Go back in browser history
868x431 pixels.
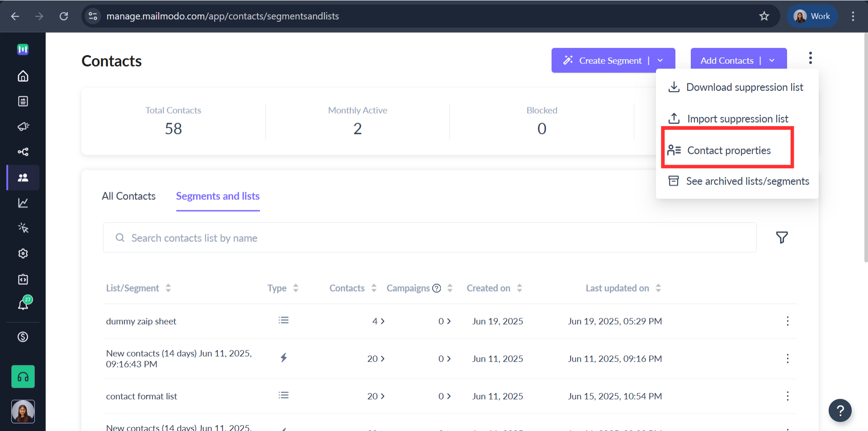click(x=15, y=16)
